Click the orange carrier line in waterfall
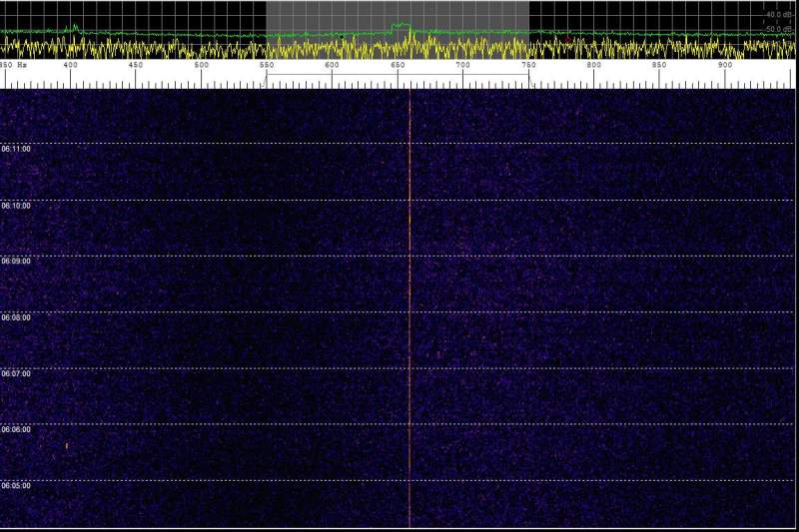The width and height of the screenshot is (799, 532). pos(410,299)
